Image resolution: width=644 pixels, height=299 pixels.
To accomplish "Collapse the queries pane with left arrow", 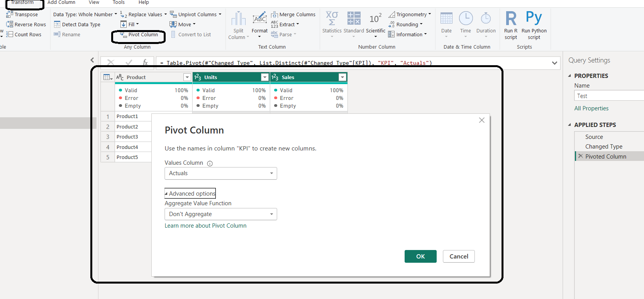I will (x=92, y=60).
